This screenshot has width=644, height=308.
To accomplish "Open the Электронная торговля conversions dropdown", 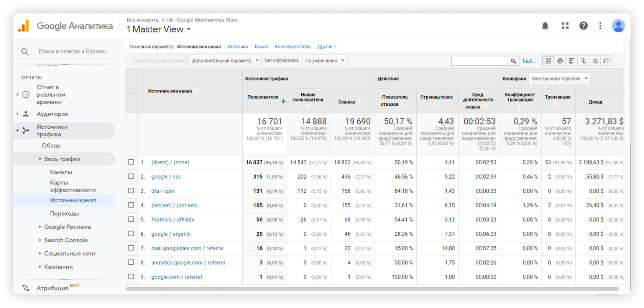I will click(559, 79).
